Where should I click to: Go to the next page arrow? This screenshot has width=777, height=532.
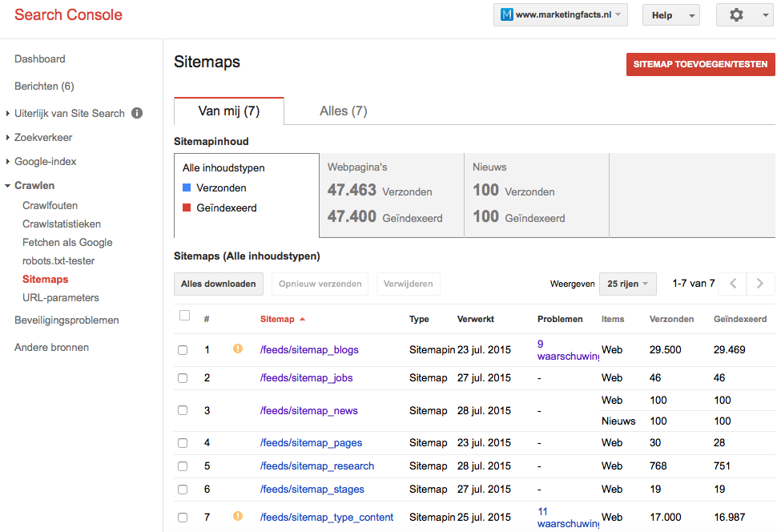click(x=760, y=284)
